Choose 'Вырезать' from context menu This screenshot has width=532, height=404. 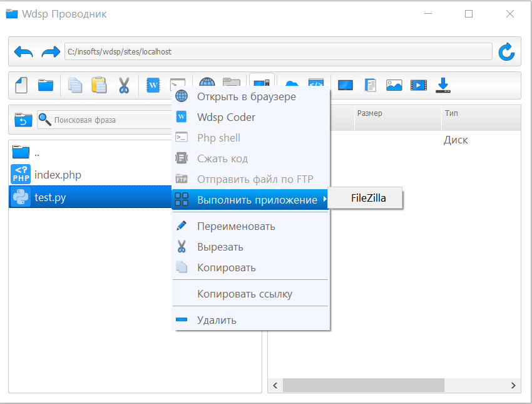click(x=251, y=247)
